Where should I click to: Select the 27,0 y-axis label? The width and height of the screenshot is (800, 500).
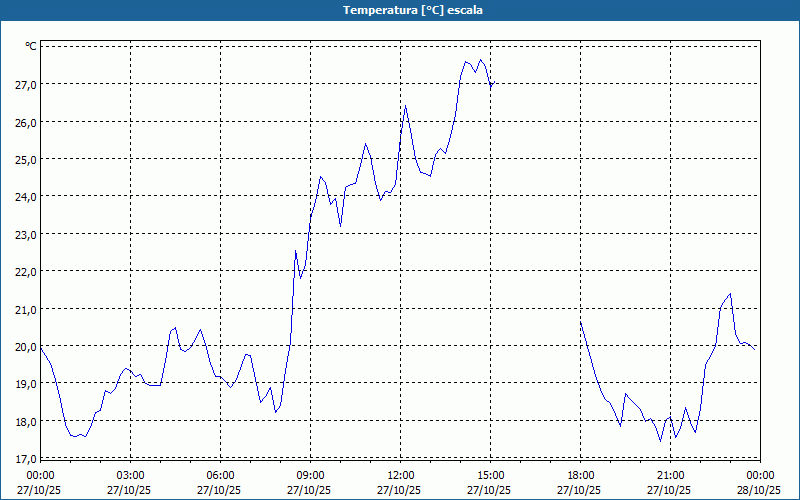pyautogui.click(x=26, y=85)
